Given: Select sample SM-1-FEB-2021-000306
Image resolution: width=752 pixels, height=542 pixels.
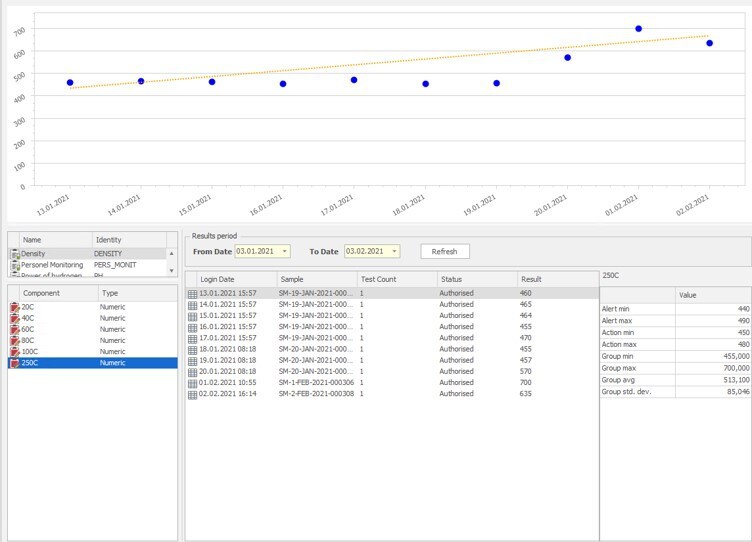Looking at the screenshot, I should point(316,383).
